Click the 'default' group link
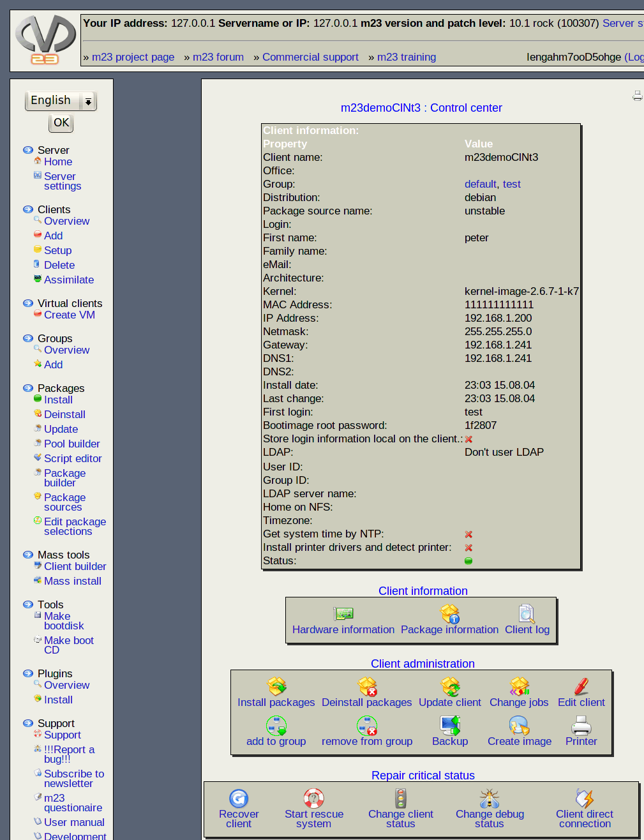644x840 pixels. pyautogui.click(x=480, y=184)
